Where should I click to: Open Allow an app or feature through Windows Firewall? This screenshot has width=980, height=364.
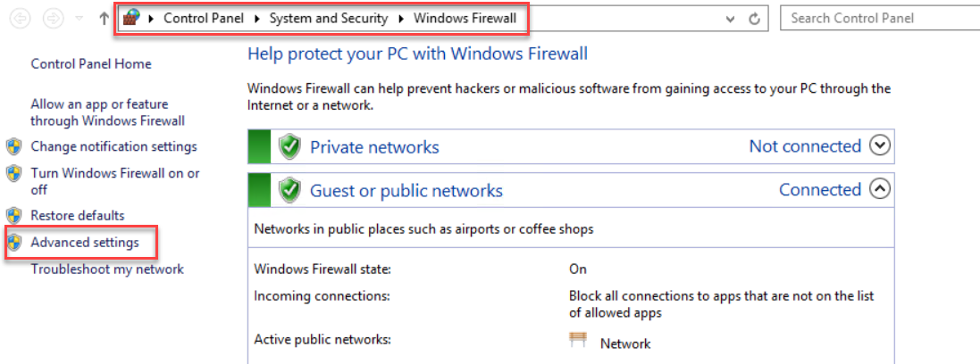pyautogui.click(x=99, y=112)
